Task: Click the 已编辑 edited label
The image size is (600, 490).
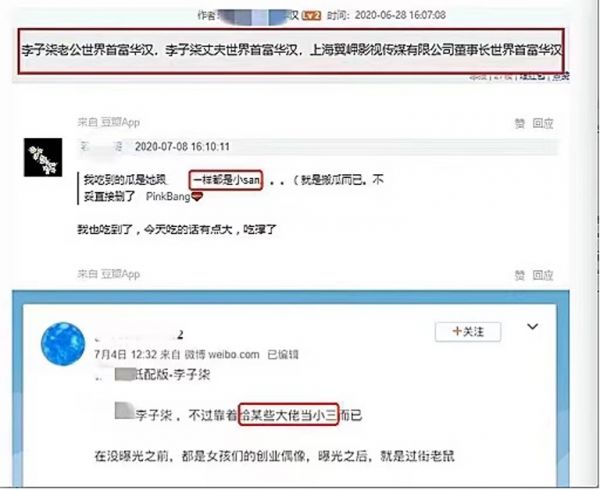Action: [283, 355]
